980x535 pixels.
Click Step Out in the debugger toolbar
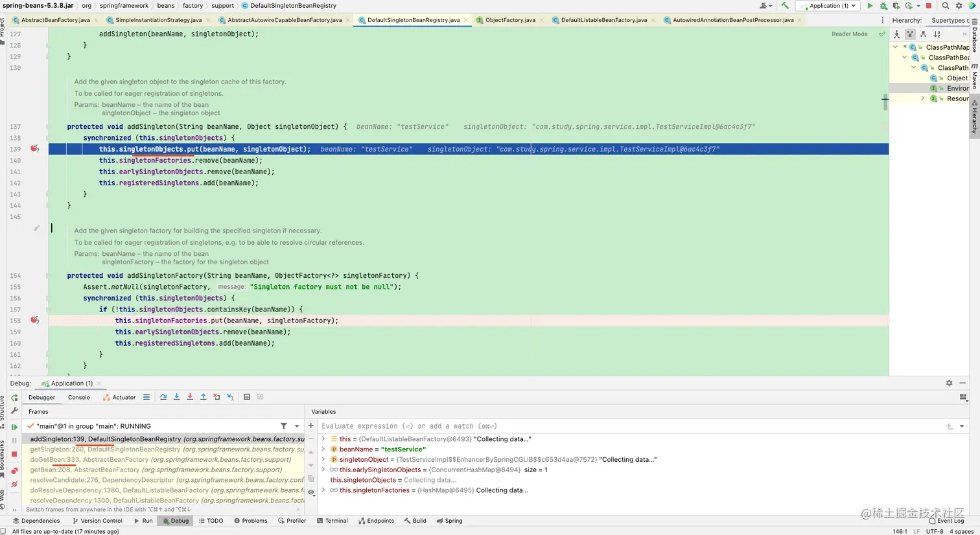[x=203, y=397]
